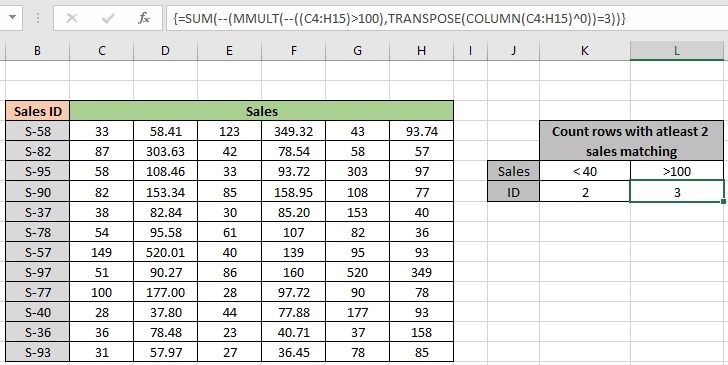
Task: Select the ID label cell
Action: tap(514, 192)
